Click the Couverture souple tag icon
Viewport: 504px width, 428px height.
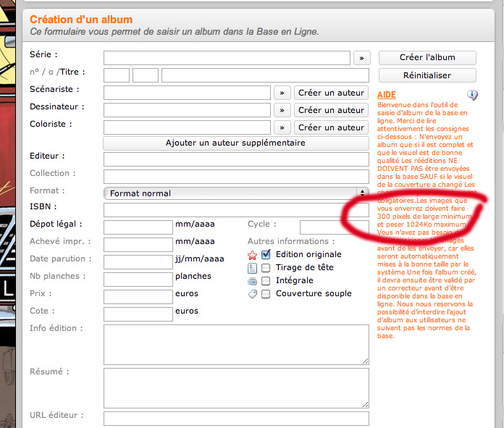click(252, 294)
